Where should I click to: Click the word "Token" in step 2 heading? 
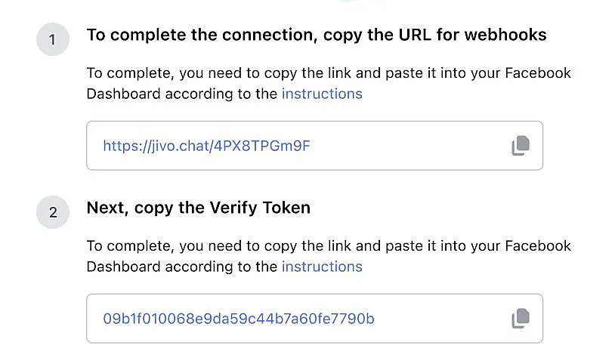(x=285, y=208)
